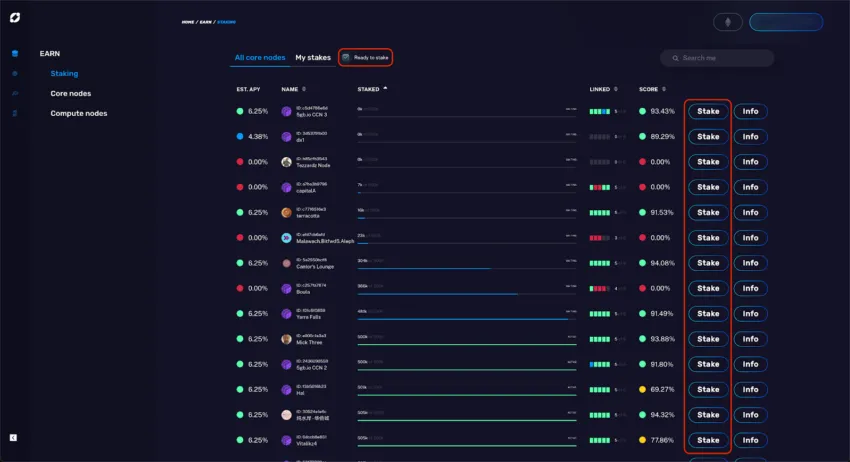Switch to the My stakes tab
Image resolution: width=850 pixels, height=462 pixels.
(x=313, y=57)
